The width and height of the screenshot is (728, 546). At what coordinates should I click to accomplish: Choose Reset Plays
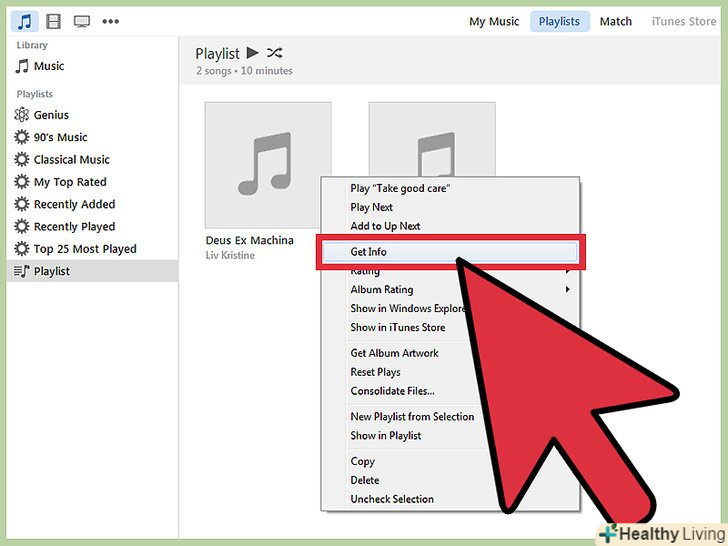tap(376, 372)
